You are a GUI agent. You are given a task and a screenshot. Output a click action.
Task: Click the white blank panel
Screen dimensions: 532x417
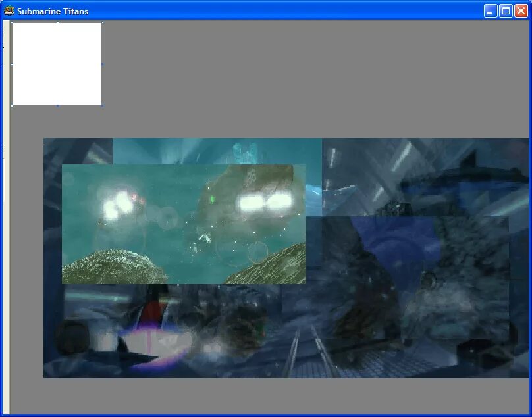(x=57, y=64)
